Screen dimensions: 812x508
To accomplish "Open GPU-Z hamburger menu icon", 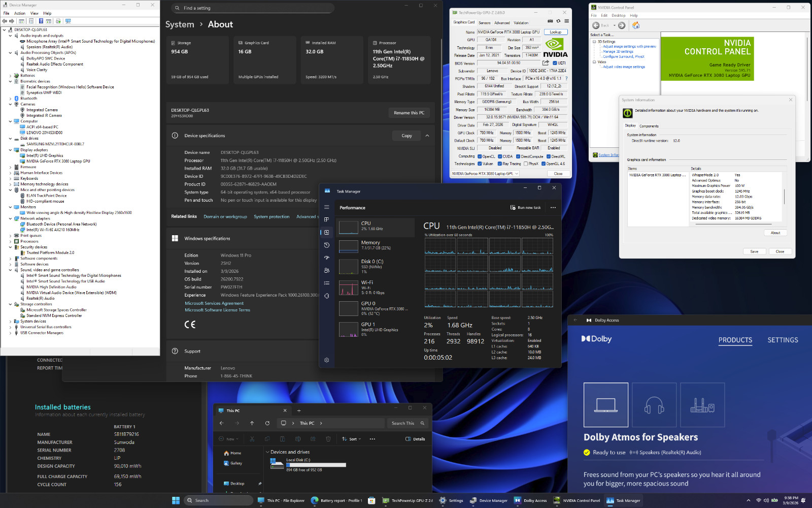I will point(566,21).
